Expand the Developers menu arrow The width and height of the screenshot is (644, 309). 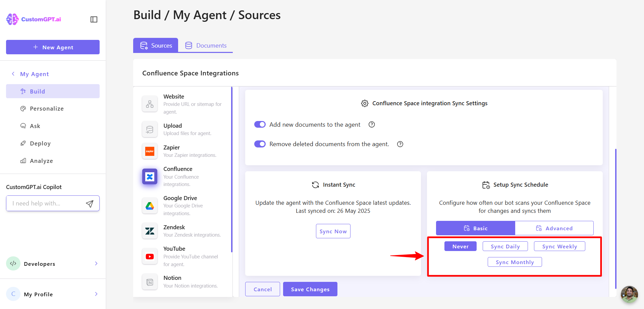point(96,263)
